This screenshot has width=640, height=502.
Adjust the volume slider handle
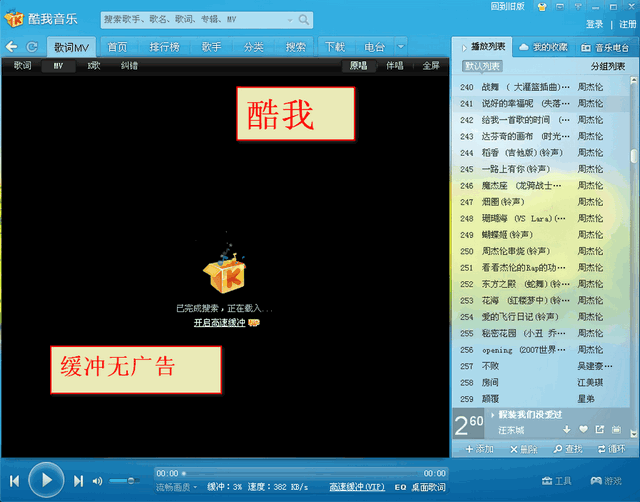(131, 481)
